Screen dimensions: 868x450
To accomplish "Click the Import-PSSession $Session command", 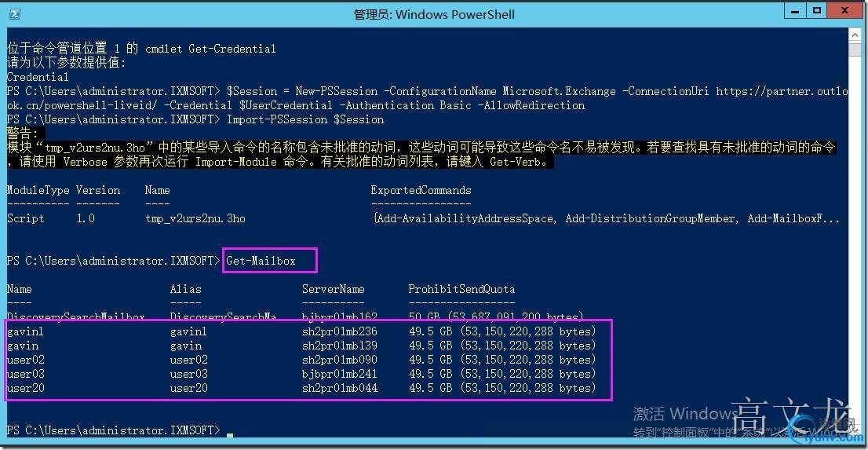I will tap(305, 119).
